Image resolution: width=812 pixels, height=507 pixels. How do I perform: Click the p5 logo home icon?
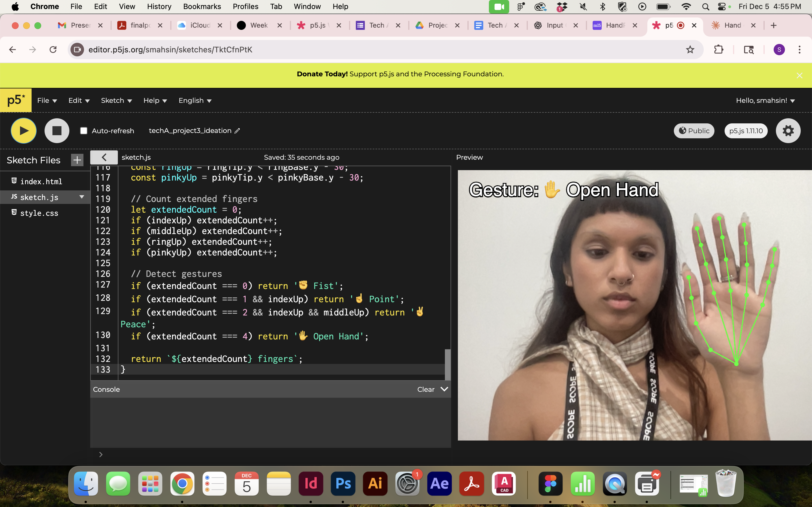tap(16, 100)
